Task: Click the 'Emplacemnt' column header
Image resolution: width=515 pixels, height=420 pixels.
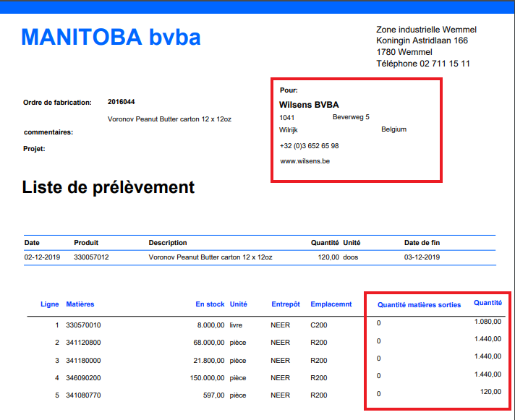Action: coord(331,304)
